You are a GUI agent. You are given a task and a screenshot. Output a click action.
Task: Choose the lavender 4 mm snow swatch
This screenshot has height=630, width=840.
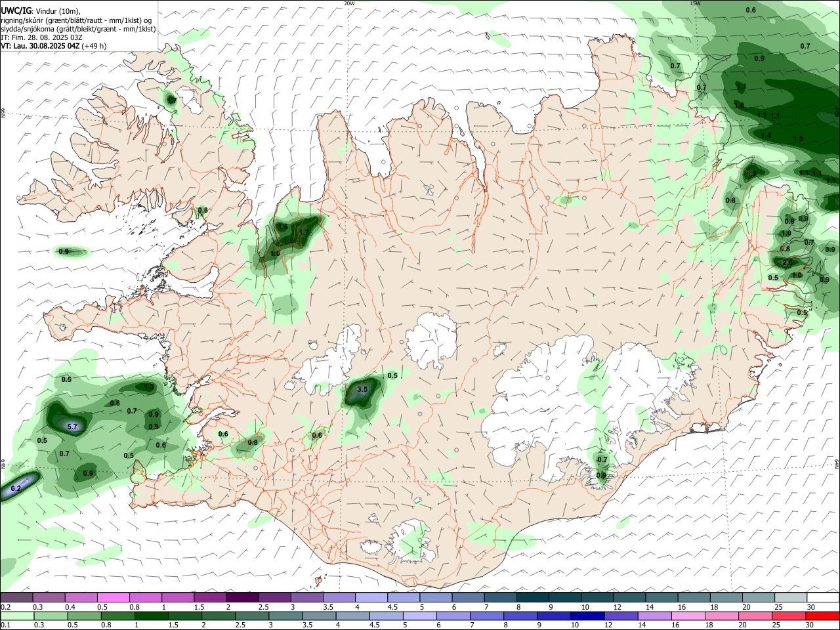pyautogui.click(x=371, y=597)
